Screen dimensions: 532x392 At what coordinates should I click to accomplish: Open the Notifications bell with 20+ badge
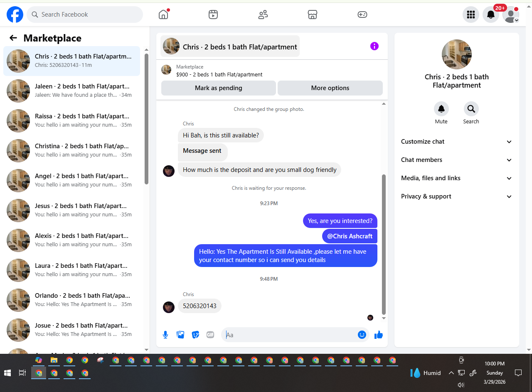(491, 15)
